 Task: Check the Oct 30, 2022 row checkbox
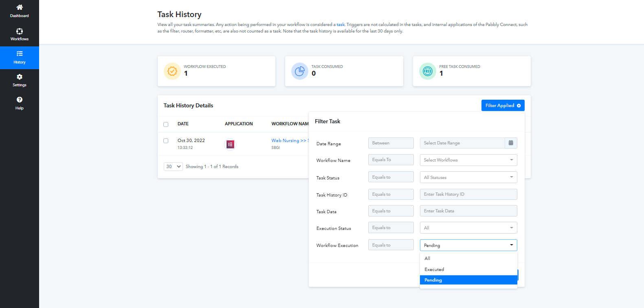point(166,141)
